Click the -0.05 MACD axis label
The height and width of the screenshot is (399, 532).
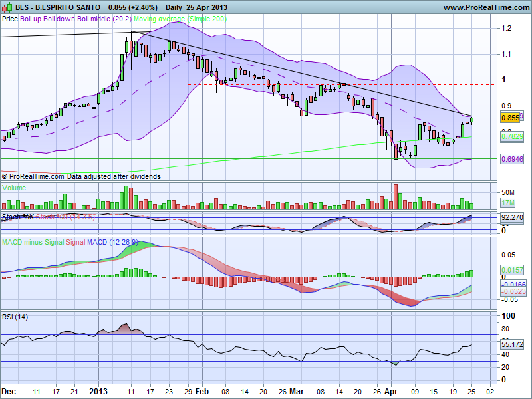(508, 299)
